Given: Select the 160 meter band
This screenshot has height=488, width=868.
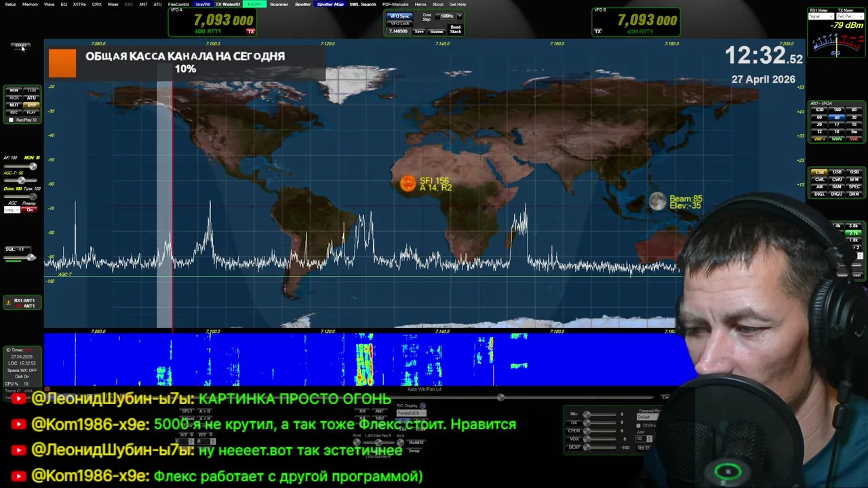Looking at the screenshot, I should [x=837, y=110].
